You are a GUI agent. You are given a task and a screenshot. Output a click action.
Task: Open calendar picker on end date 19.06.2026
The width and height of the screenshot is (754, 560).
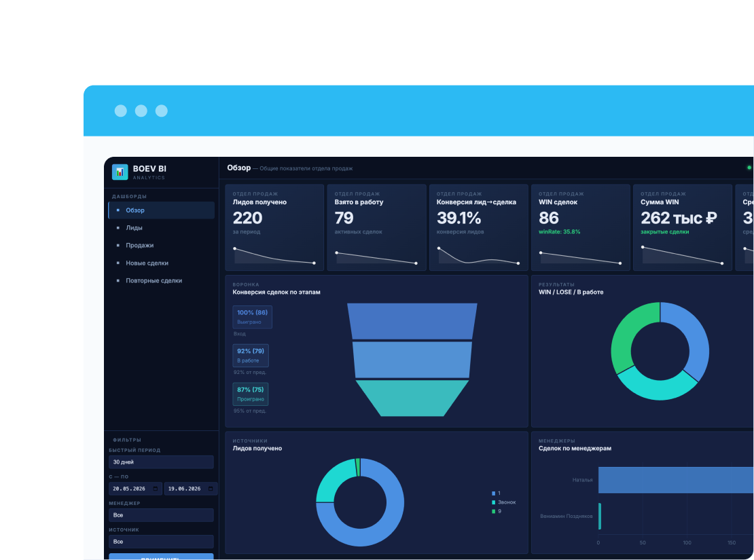211,489
